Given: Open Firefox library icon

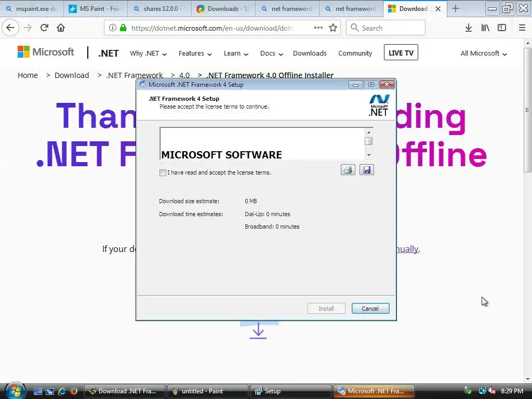Looking at the screenshot, I should [x=485, y=28].
